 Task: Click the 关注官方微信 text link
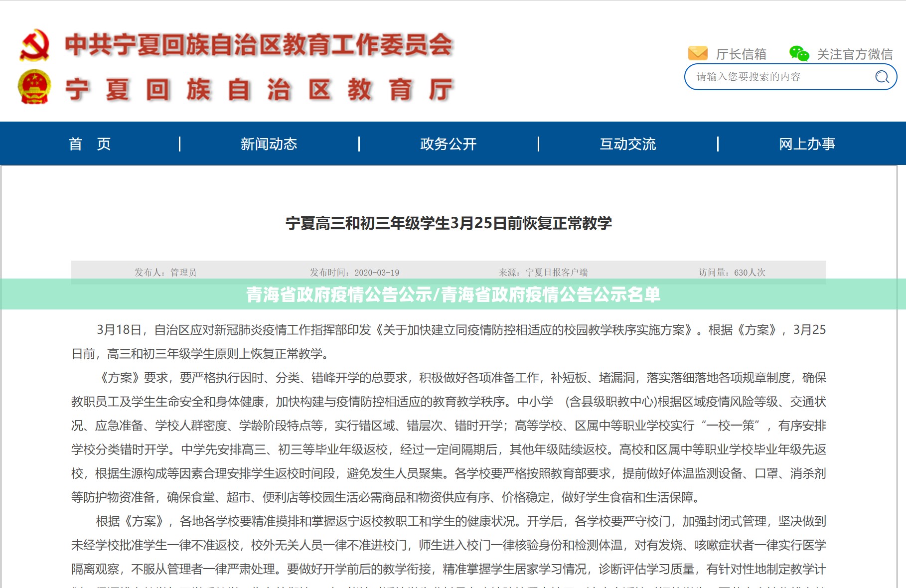(854, 54)
